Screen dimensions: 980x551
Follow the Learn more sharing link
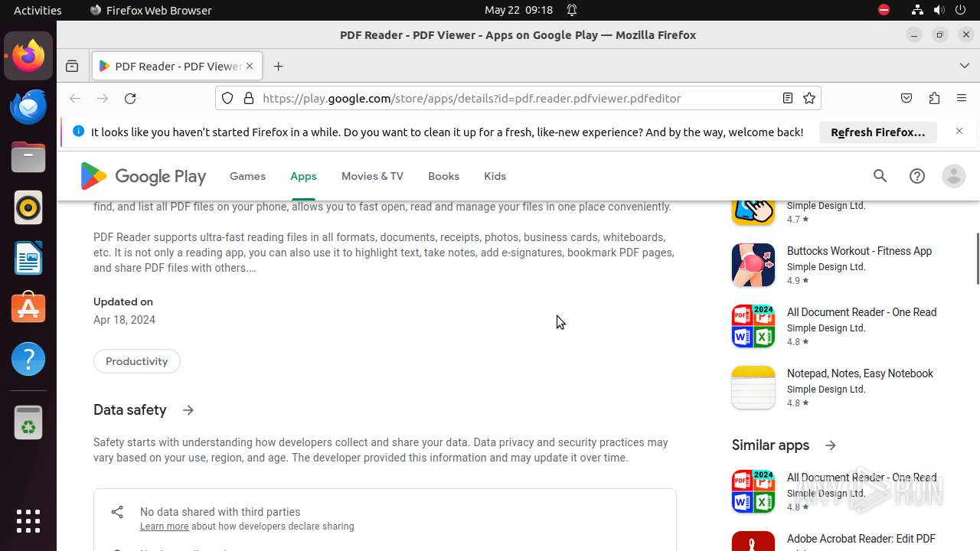pos(164,527)
